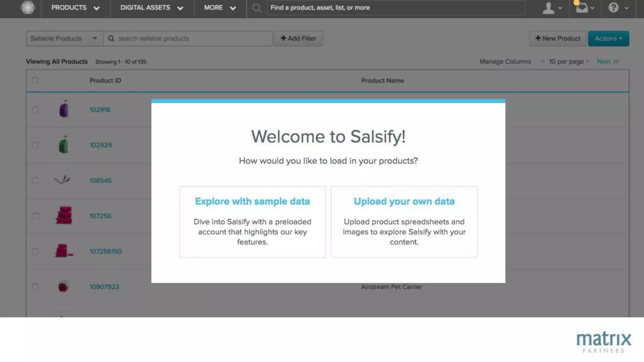Click the Next page double-arrow icon
This screenshot has height=362, width=644.
(x=616, y=62)
